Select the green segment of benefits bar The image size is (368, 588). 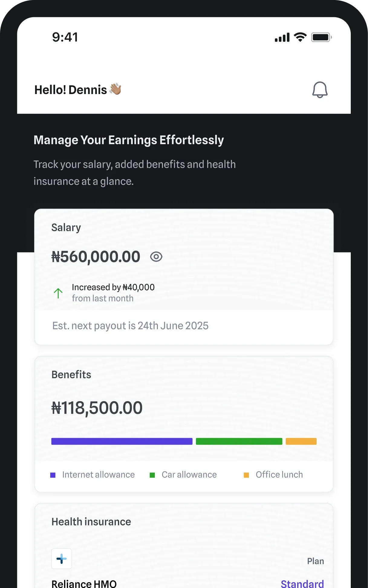[239, 441]
